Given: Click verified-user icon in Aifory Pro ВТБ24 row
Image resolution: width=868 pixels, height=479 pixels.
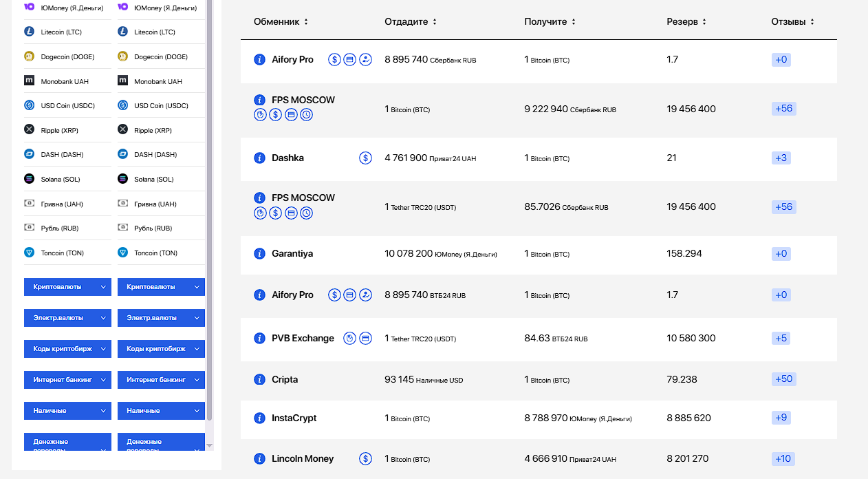Looking at the screenshot, I should (x=365, y=295).
